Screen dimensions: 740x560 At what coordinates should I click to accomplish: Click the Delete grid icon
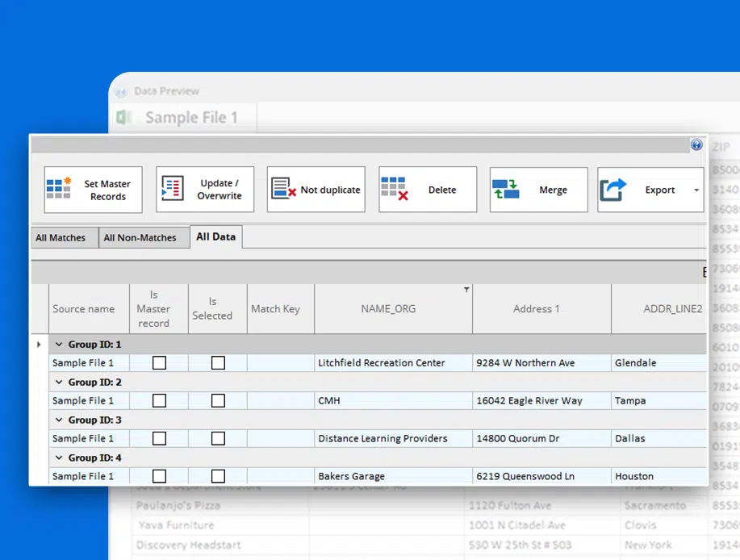pos(394,189)
